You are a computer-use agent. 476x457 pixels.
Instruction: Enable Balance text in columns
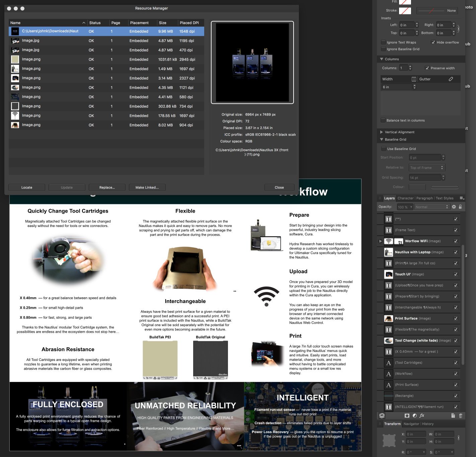[383, 120]
